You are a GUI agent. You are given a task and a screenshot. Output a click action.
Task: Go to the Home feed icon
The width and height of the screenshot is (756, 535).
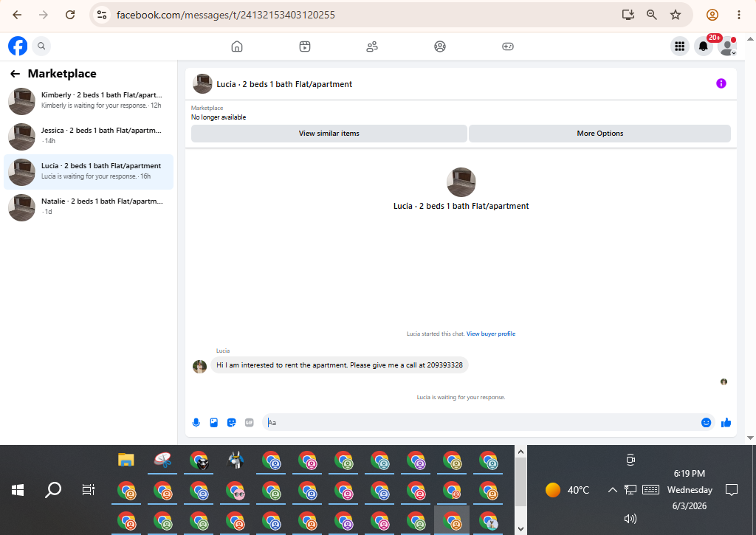pos(237,46)
